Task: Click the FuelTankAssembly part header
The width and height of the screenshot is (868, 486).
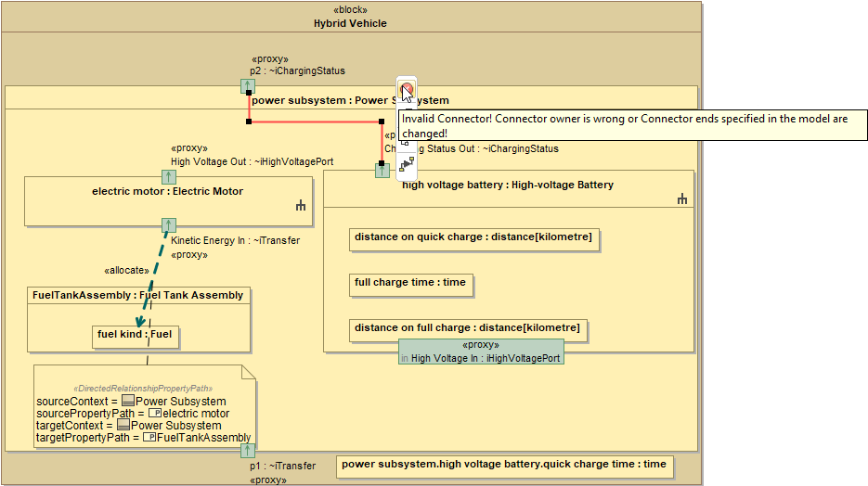Action: 138,296
